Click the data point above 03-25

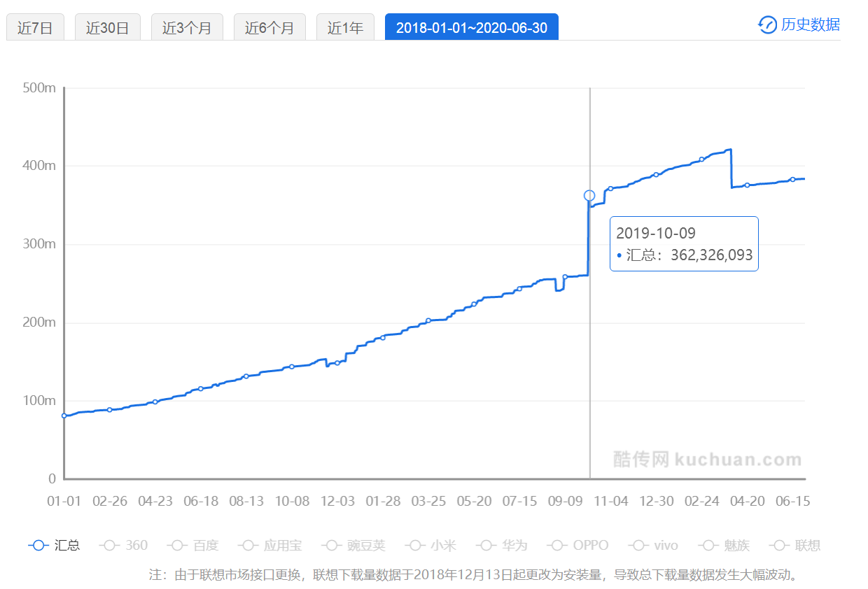pos(428,320)
